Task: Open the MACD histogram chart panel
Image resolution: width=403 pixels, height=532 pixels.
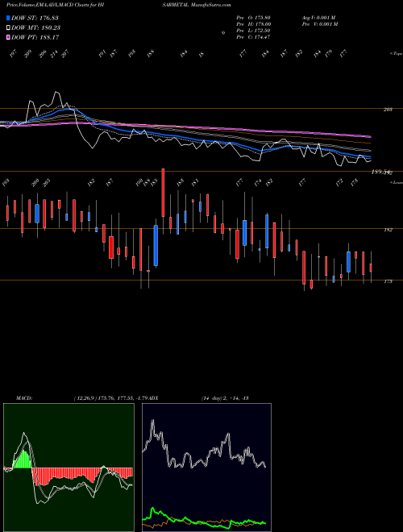Action: (x=69, y=468)
